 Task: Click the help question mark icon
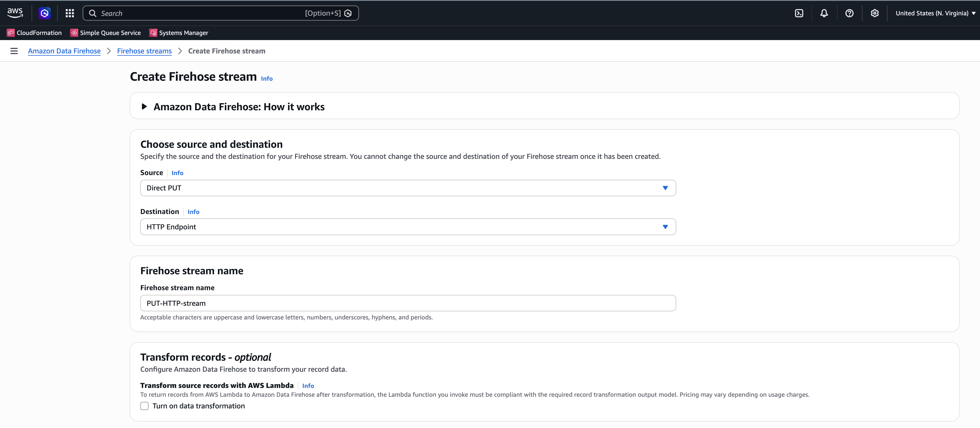point(849,13)
